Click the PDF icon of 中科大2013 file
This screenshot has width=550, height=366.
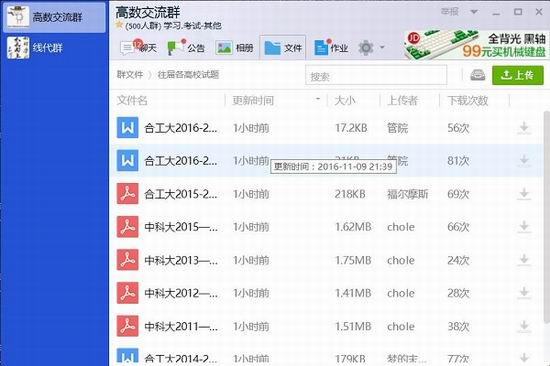point(127,260)
